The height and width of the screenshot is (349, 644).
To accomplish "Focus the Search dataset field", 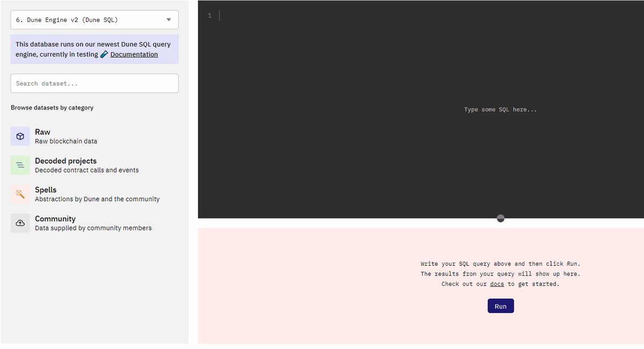I will click(94, 84).
